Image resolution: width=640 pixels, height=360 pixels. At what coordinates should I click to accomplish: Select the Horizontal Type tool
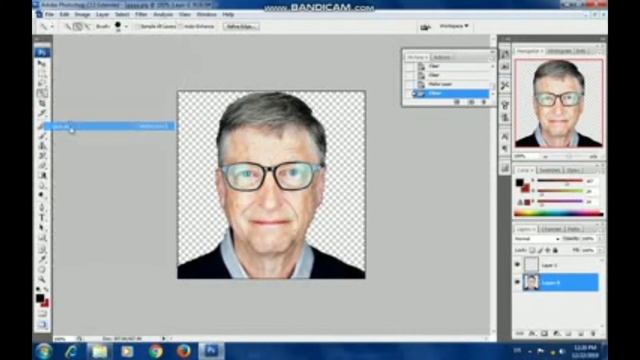pyautogui.click(x=42, y=218)
